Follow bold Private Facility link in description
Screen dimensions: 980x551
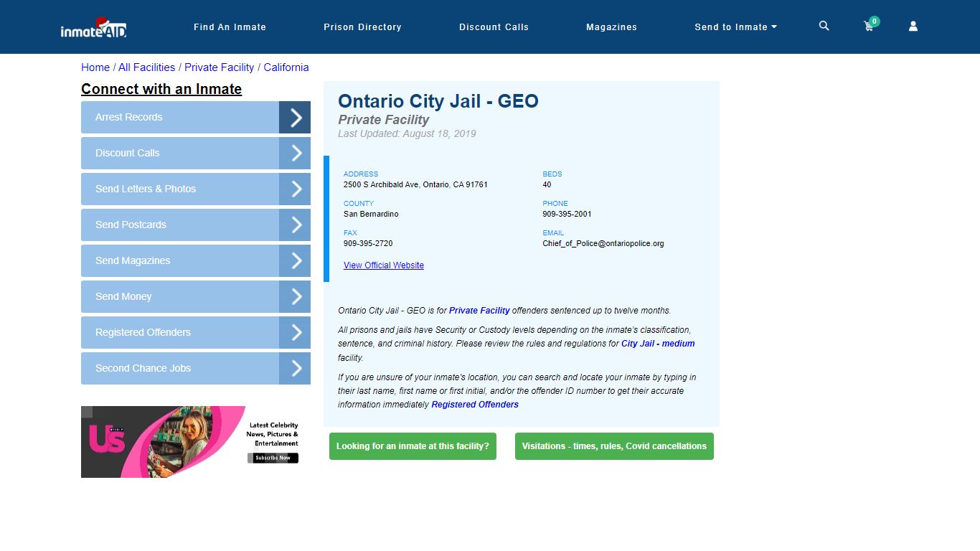479,311
